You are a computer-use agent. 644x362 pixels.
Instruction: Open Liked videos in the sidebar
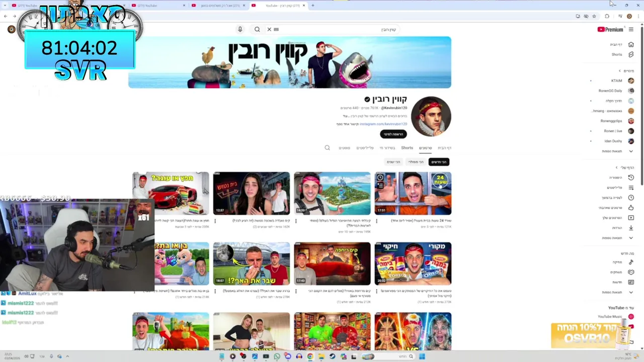point(616,208)
